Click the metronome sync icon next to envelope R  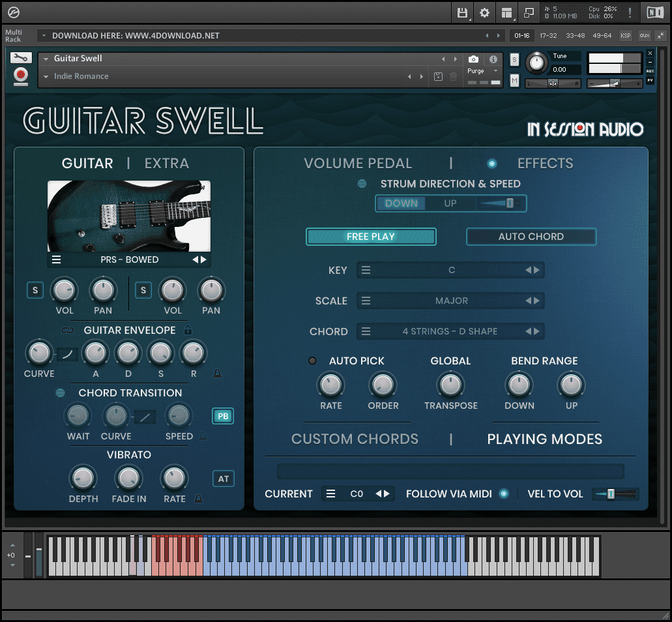pos(217,374)
